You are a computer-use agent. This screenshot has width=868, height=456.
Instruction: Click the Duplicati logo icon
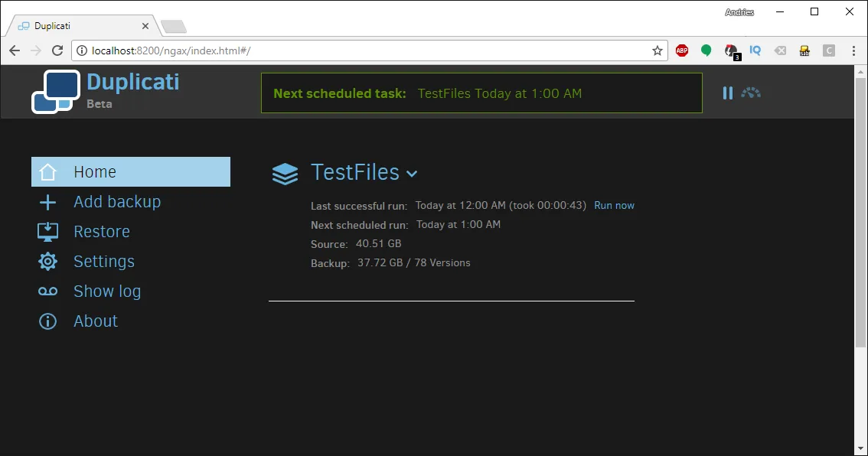[55, 92]
